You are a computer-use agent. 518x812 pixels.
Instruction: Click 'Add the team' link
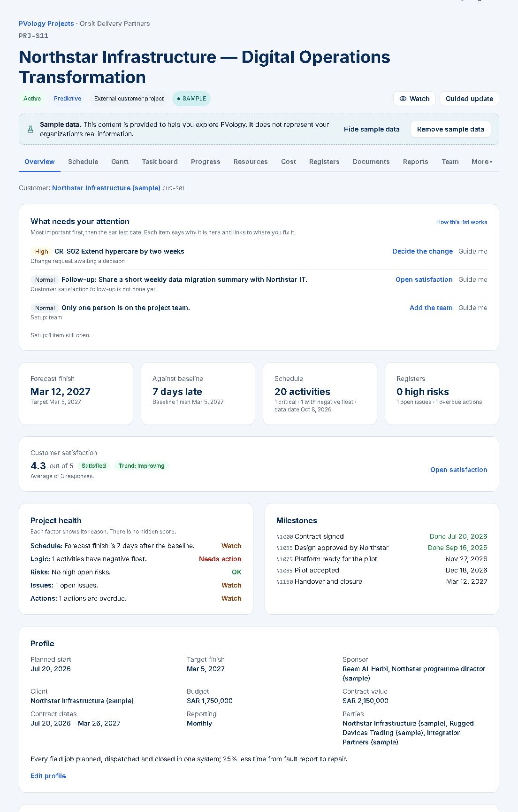point(431,308)
